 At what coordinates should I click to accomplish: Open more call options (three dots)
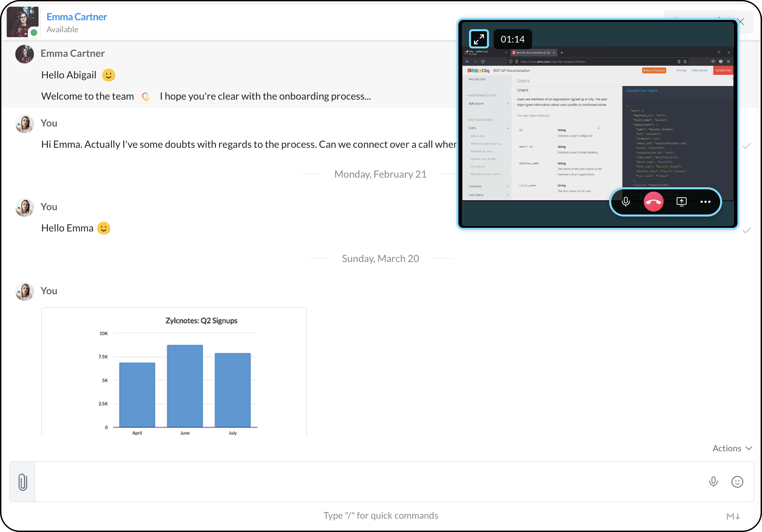click(705, 202)
